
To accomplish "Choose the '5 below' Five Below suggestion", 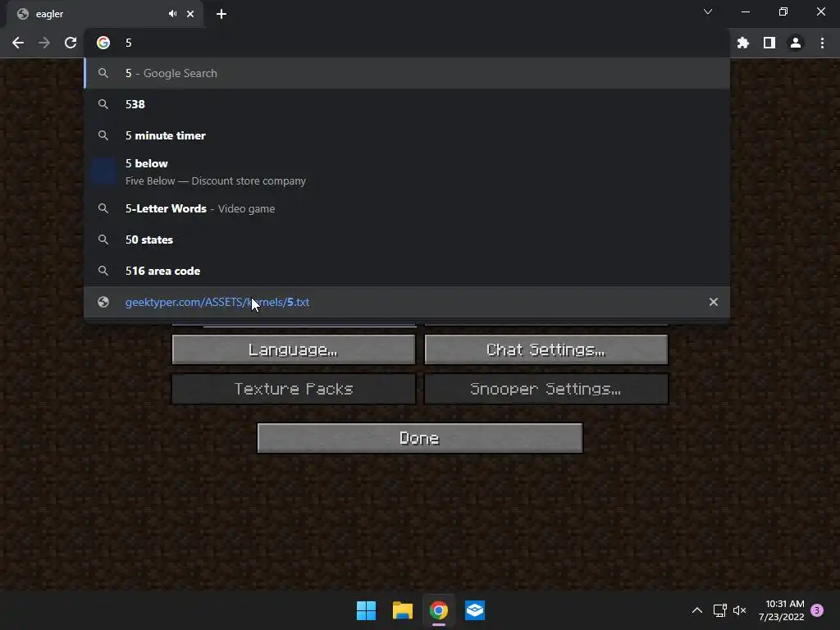I will [407, 172].
